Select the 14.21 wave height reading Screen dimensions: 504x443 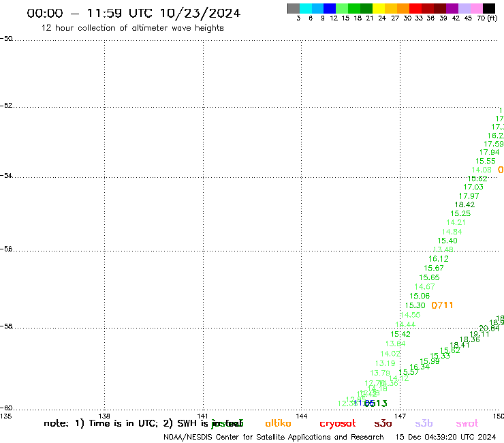tap(456, 222)
